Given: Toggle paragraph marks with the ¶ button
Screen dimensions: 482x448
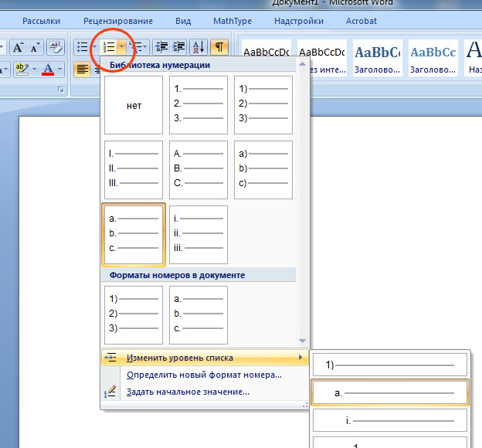Looking at the screenshot, I should coord(219,47).
